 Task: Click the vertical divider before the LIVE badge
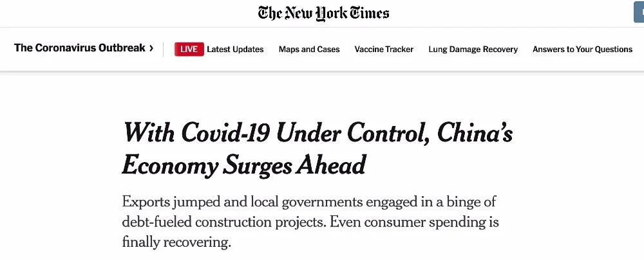[x=164, y=50]
